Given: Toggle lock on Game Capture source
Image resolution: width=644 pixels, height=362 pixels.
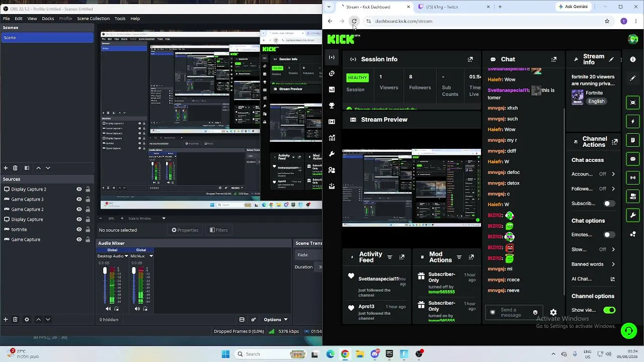Looking at the screenshot, I should [88, 240].
